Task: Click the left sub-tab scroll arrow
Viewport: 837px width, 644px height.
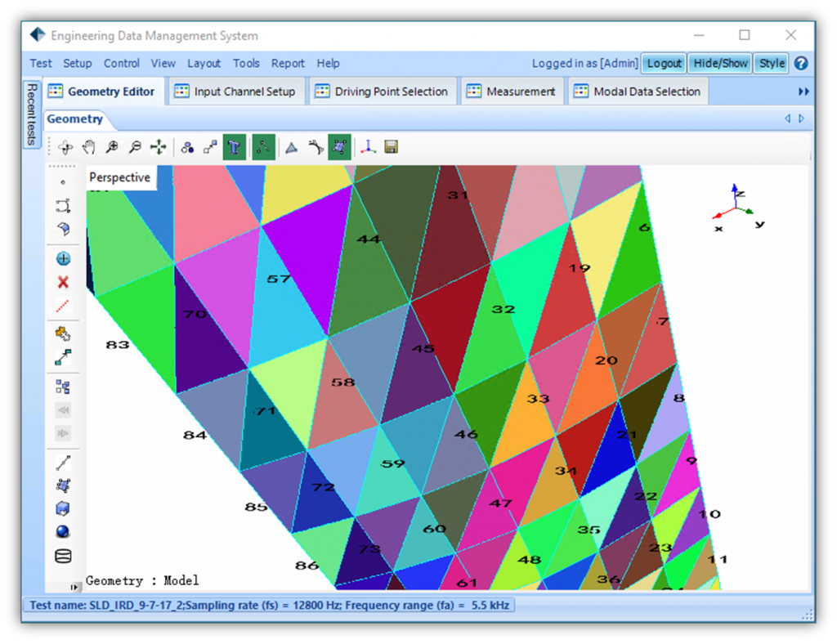Action: (x=787, y=119)
